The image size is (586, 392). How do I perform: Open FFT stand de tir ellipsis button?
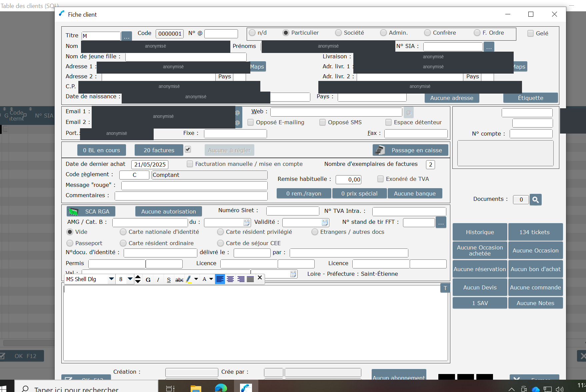[441, 222]
